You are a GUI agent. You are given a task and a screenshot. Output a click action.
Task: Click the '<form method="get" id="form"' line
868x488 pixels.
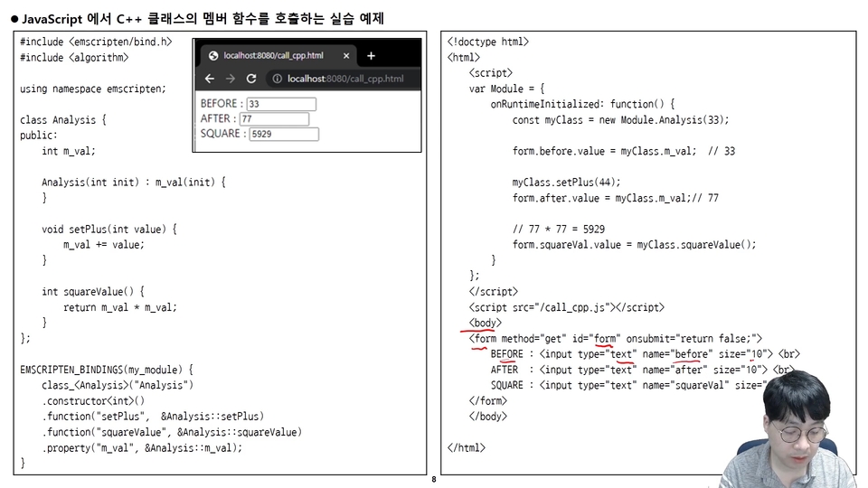click(615, 338)
